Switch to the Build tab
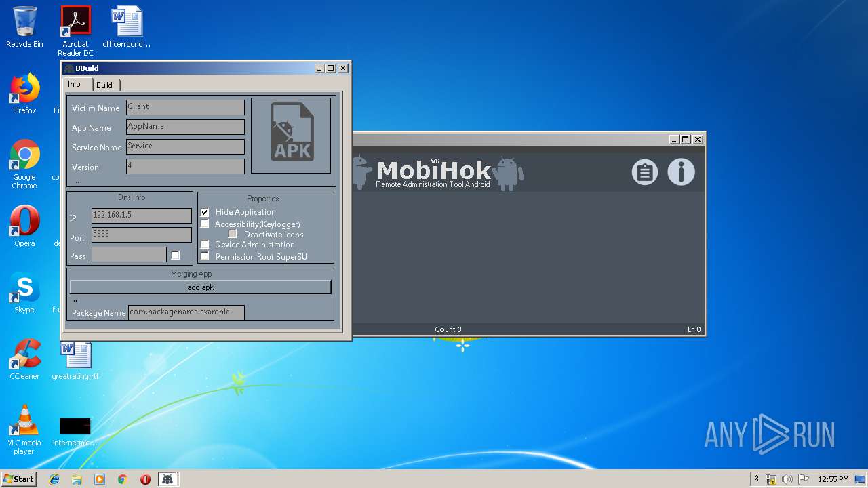 pyautogui.click(x=105, y=85)
